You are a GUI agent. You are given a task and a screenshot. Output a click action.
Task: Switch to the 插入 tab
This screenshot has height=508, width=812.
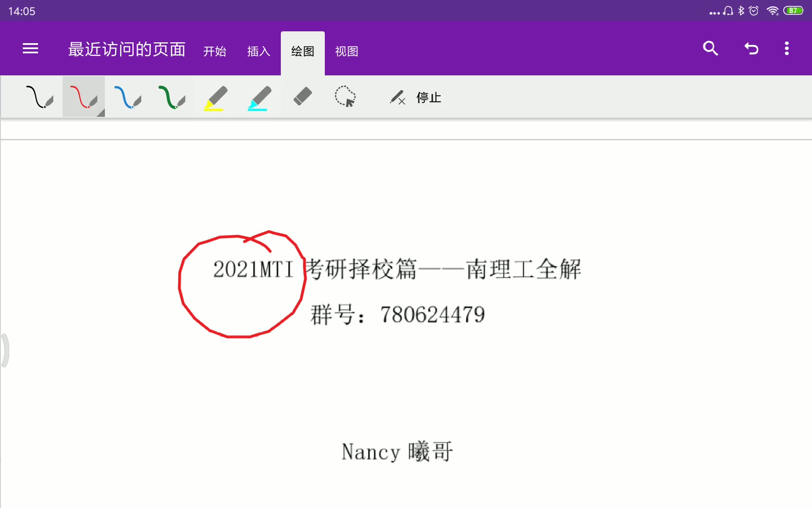click(x=259, y=51)
